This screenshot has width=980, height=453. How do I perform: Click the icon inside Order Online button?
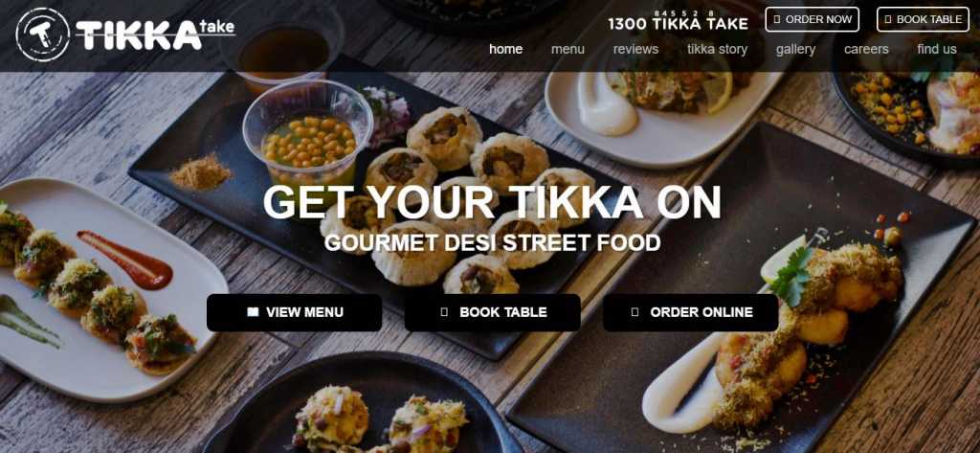pos(635,312)
